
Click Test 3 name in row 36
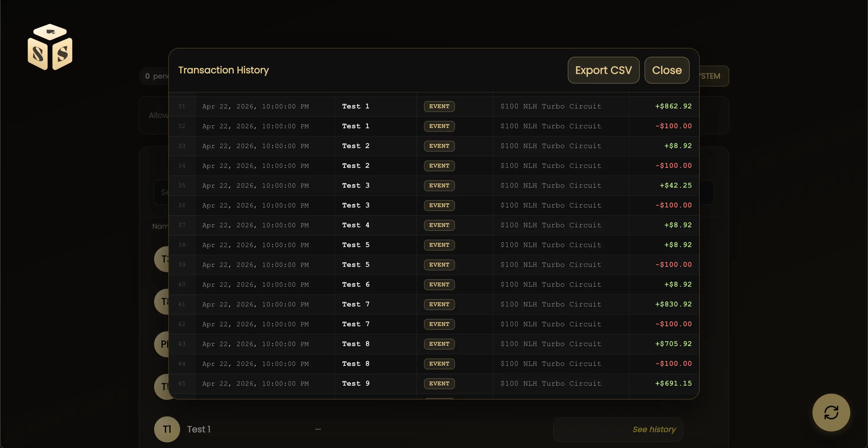pos(355,205)
